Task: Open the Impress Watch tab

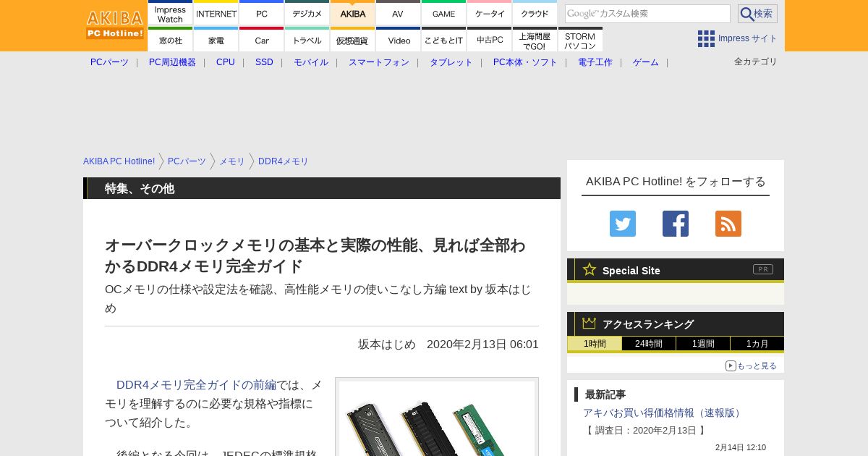Action: [171, 12]
